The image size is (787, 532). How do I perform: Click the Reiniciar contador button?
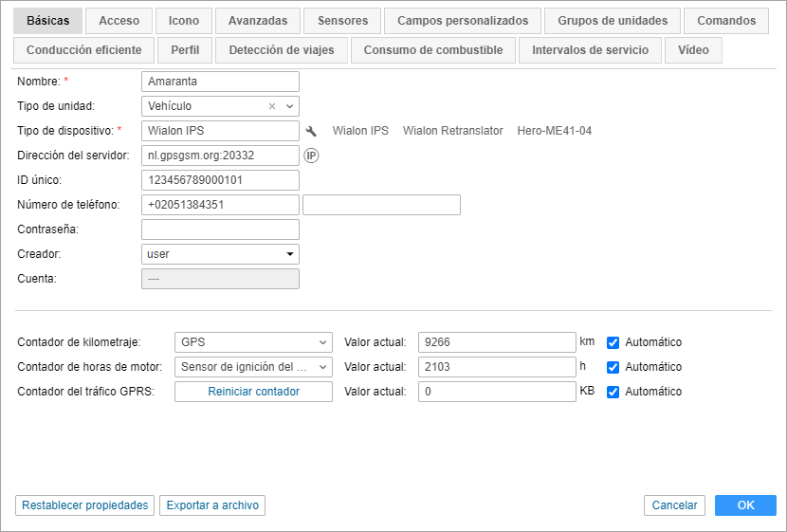(x=253, y=392)
